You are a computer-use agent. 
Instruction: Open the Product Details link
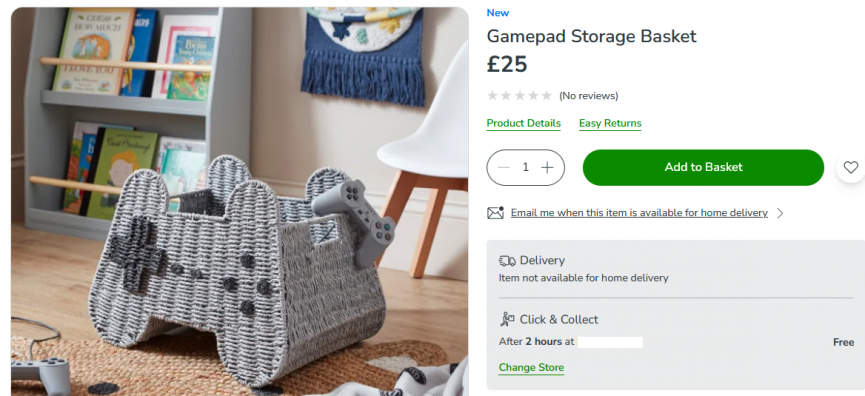[x=524, y=124]
